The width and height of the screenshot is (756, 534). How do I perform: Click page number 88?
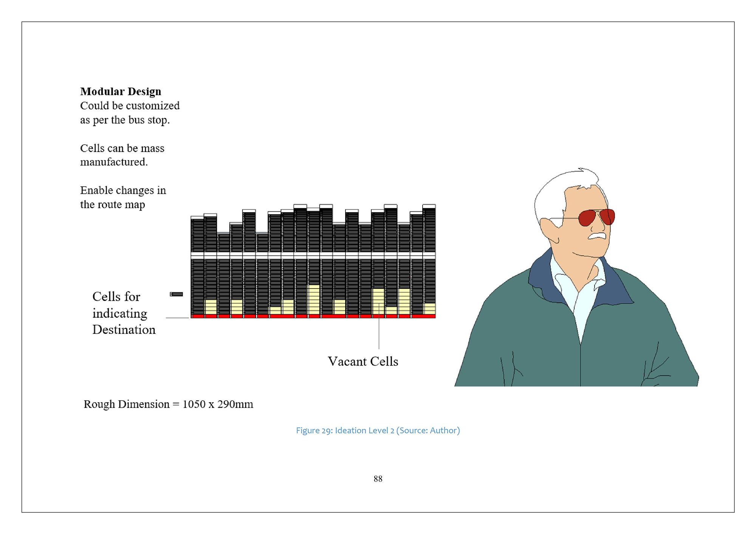[x=378, y=479]
